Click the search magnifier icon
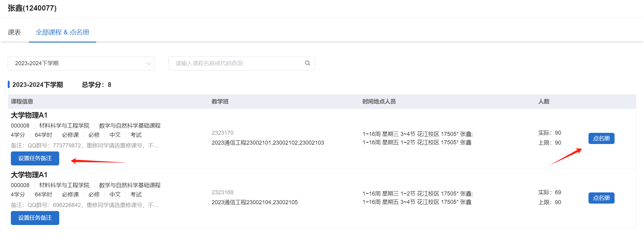 pos(307,63)
